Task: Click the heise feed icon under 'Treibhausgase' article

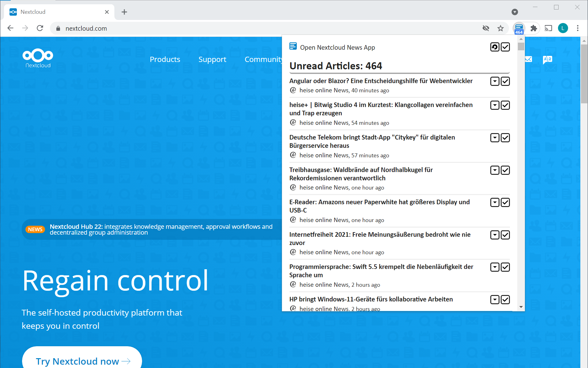Action: click(x=293, y=187)
